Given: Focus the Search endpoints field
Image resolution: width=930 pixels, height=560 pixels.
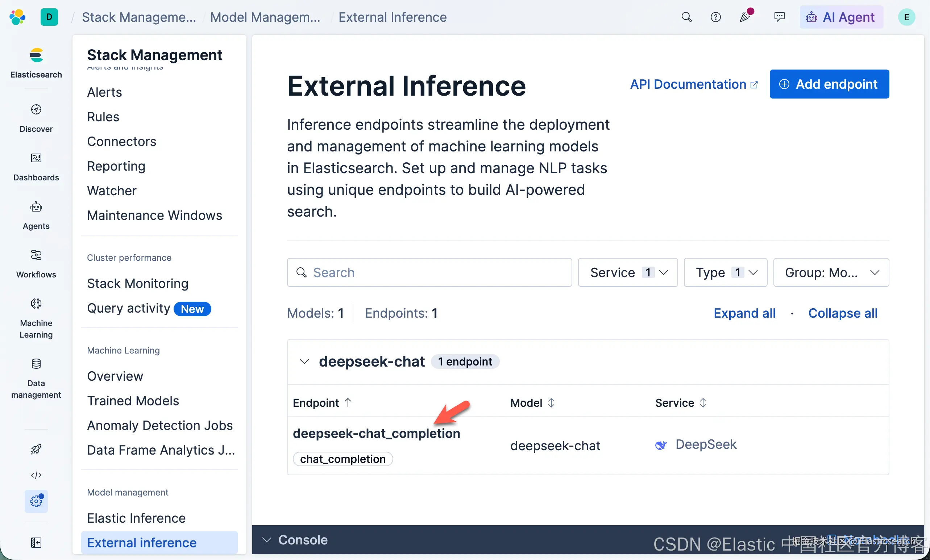Looking at the screenshot, I should coord(429,272).
